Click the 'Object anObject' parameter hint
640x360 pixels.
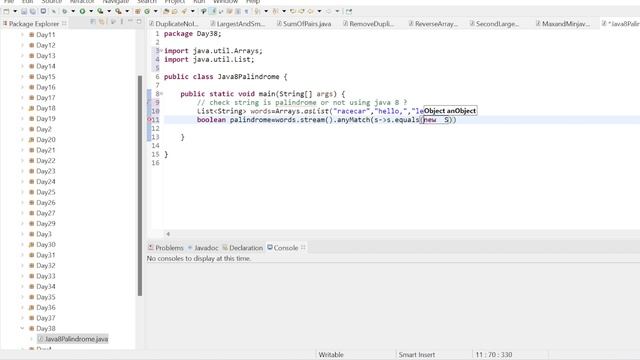(x=449, y=111)
